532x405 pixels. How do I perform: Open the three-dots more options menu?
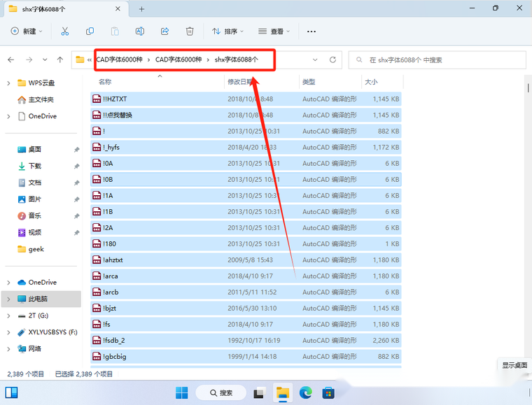click(311, 31)
